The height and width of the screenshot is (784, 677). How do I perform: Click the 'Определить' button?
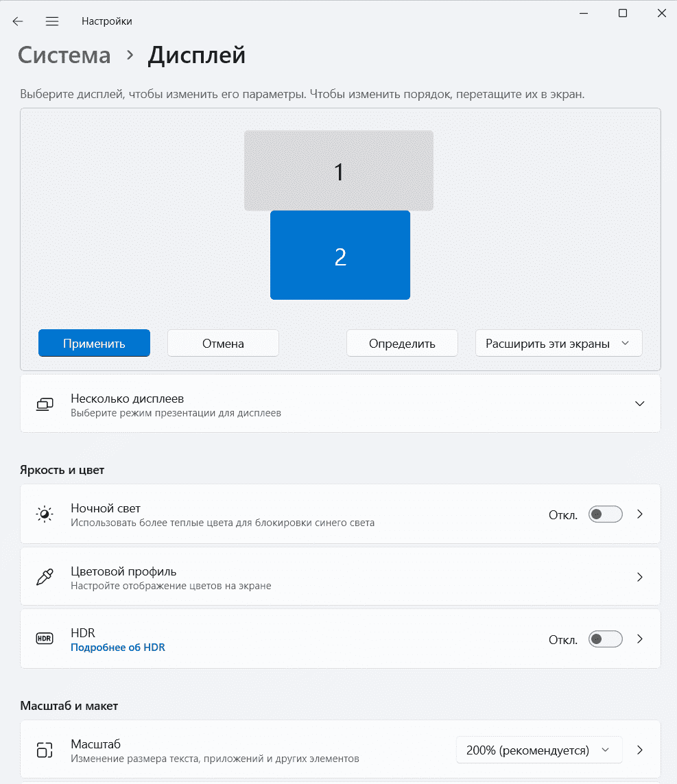[402, 344]
